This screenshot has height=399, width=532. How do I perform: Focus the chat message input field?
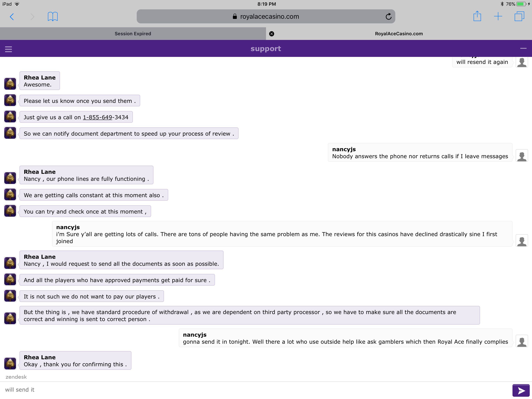click(256, 390)
